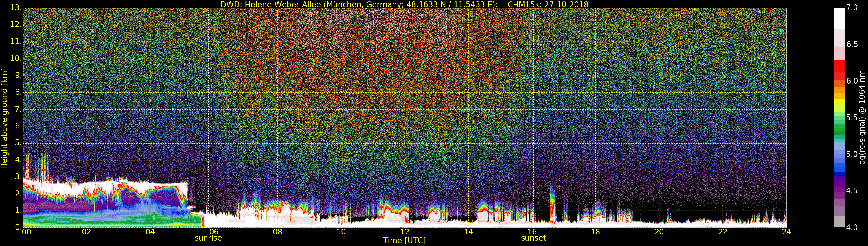Click the '9.' height axis tick label
The image size is (868, 246).
pos(18,75)
